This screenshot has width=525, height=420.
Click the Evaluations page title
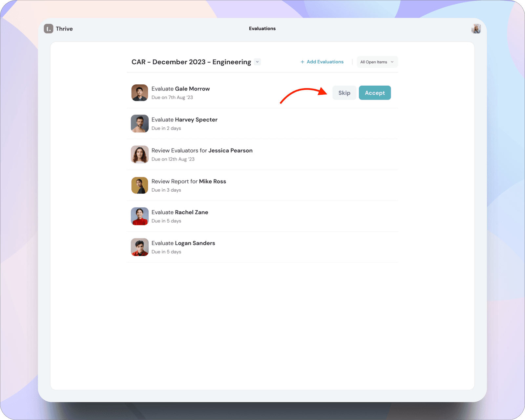click(x=262, y=29)
